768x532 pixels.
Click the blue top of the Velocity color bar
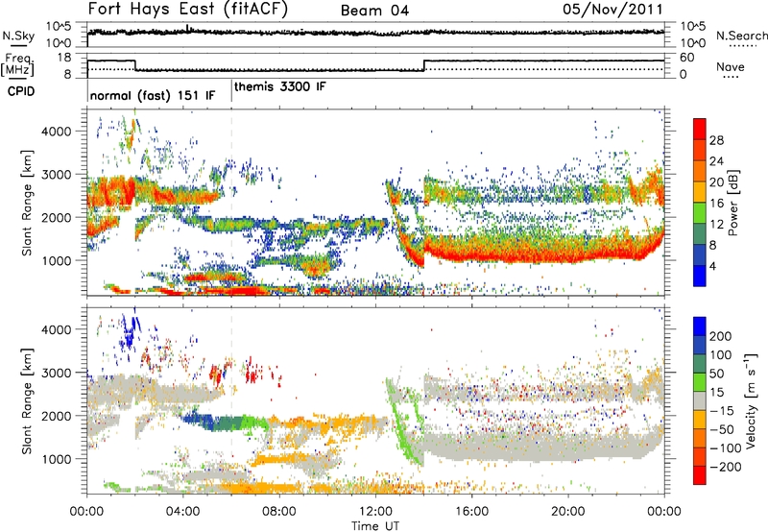(x=700, y=326)
